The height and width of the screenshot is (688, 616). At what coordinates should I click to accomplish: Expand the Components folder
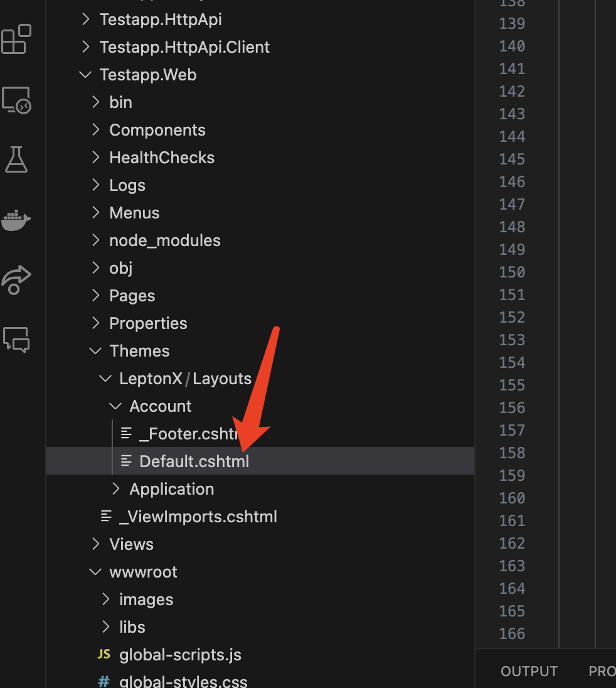[x=157, y=130]
